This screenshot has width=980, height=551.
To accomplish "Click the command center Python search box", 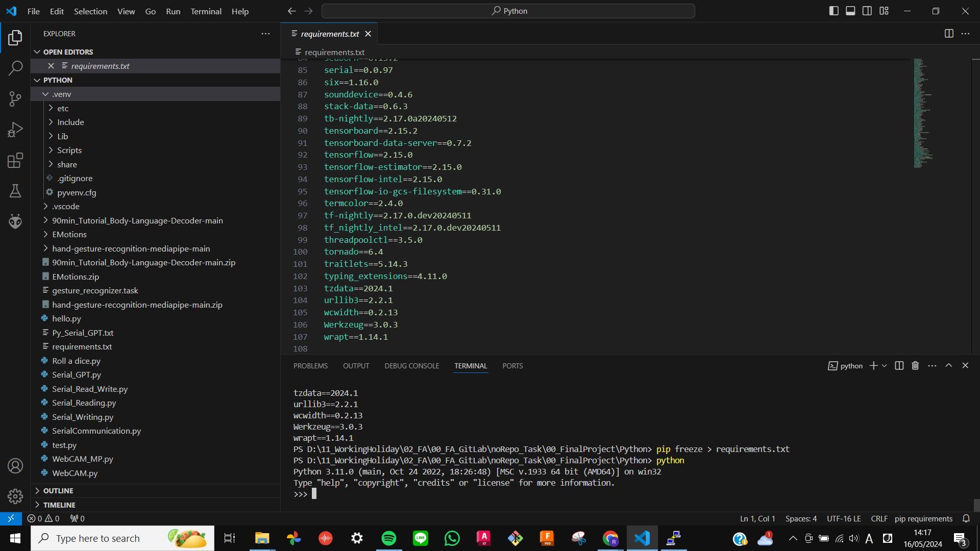I will click(508, 11).
